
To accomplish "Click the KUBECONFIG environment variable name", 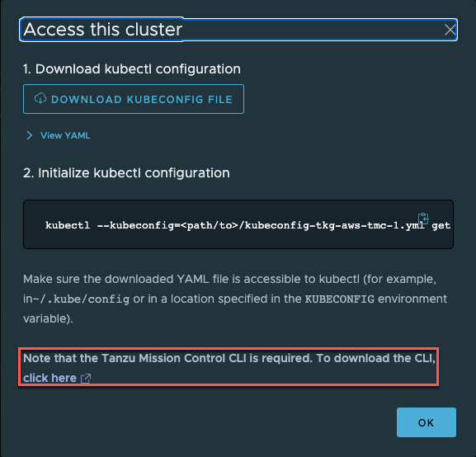I will (339, 299).
